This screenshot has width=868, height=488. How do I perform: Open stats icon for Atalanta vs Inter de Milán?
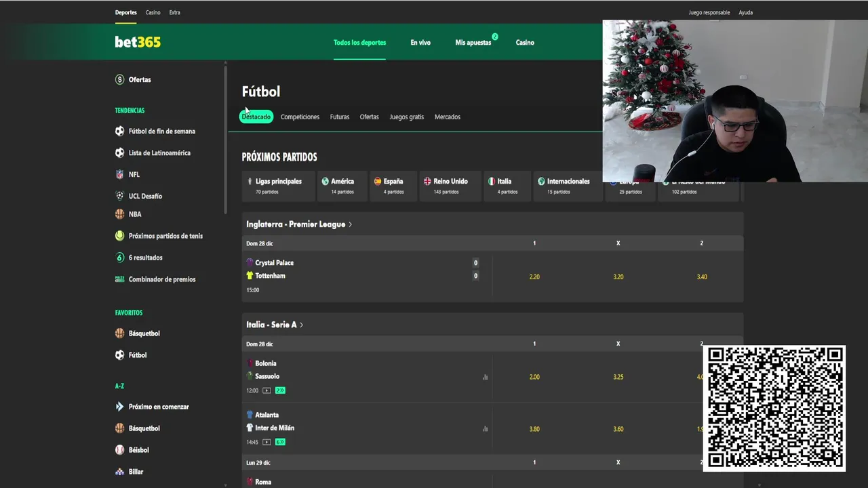pyautogui.click(x=485, y=428)
